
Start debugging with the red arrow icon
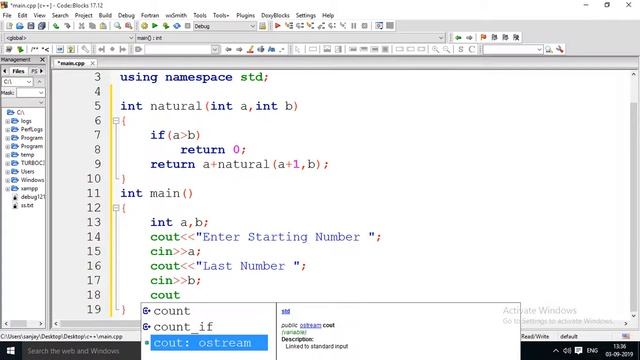click(x=278, y=26)
